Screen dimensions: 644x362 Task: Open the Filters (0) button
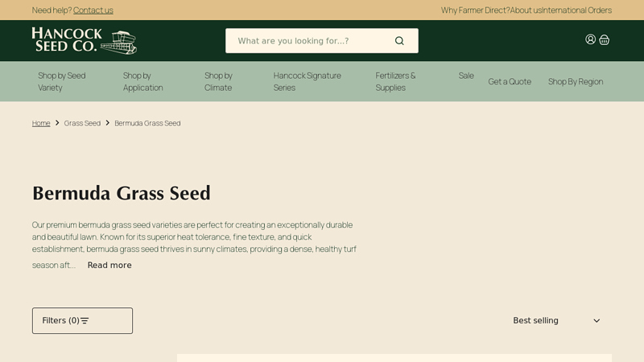[83, 320]
